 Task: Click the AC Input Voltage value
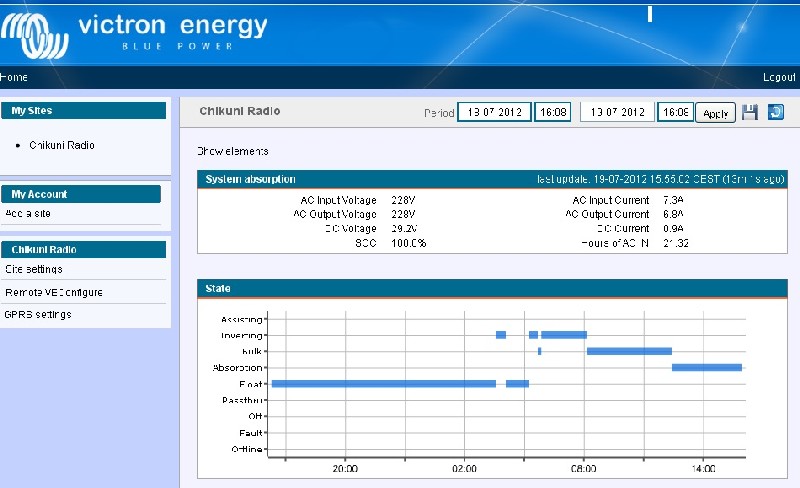tap(403, 200)
